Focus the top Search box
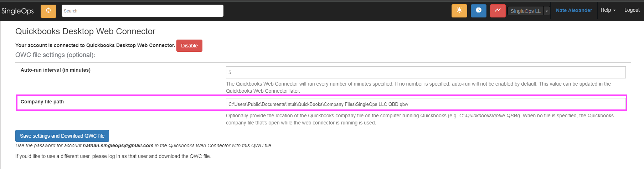The image size is (644, 169). click(143, 11)
